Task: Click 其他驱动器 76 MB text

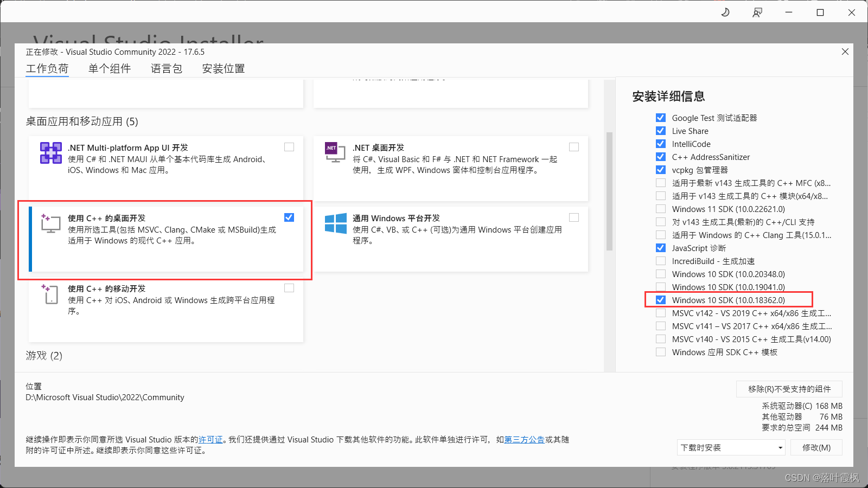Action: click(802, 416)
